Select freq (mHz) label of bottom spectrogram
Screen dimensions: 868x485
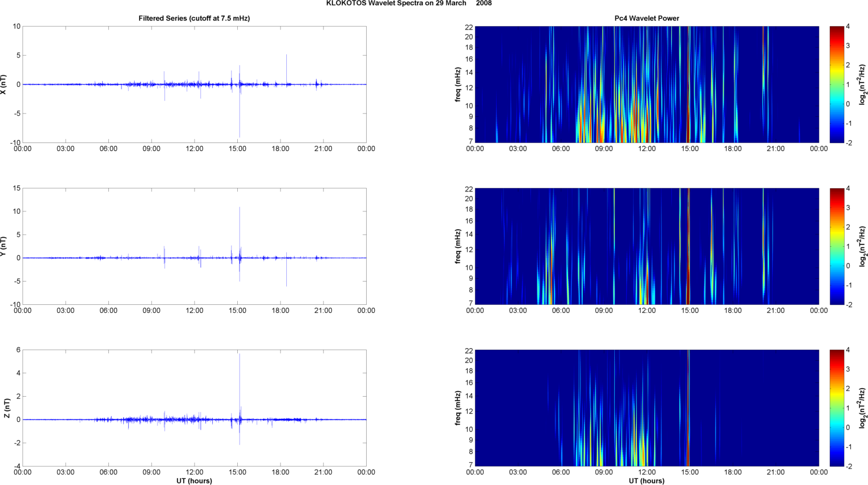tap(457, 408)
